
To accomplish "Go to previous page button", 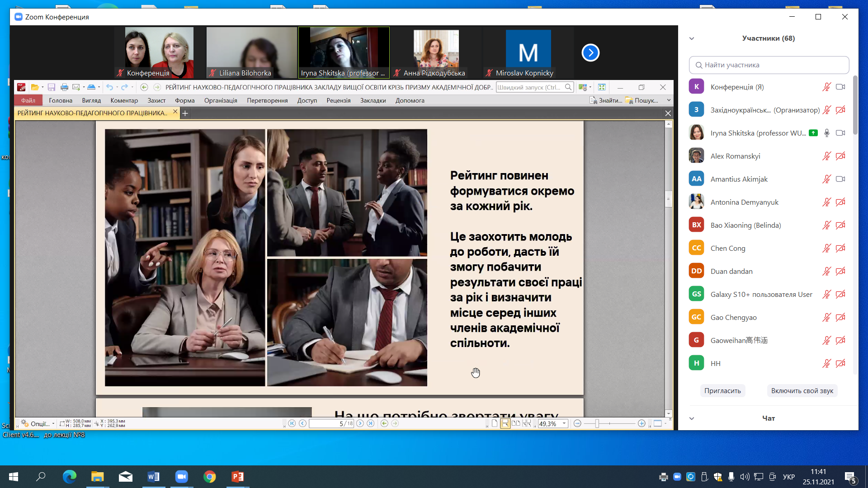I will (x=302, y=423).
